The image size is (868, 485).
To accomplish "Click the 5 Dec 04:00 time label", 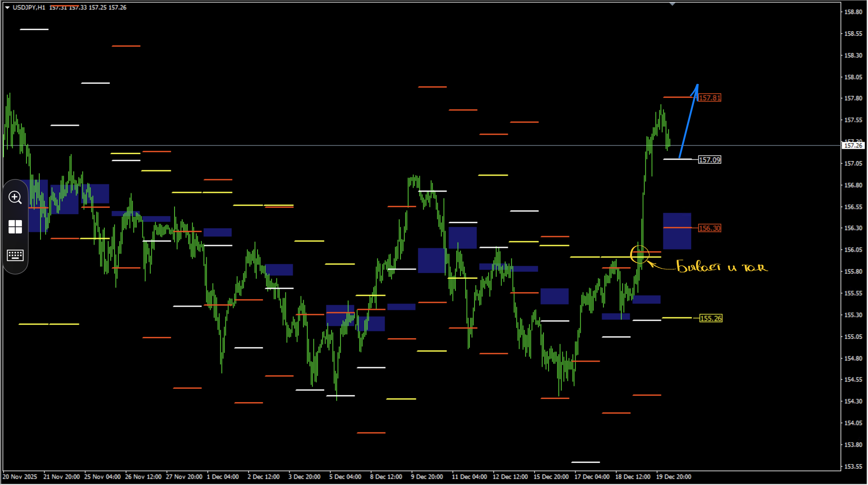I will tap(345, 477).
